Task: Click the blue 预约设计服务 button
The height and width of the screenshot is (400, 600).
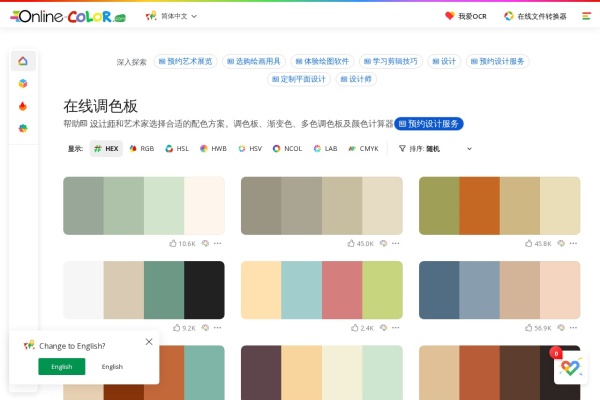Action: (429, 124)
